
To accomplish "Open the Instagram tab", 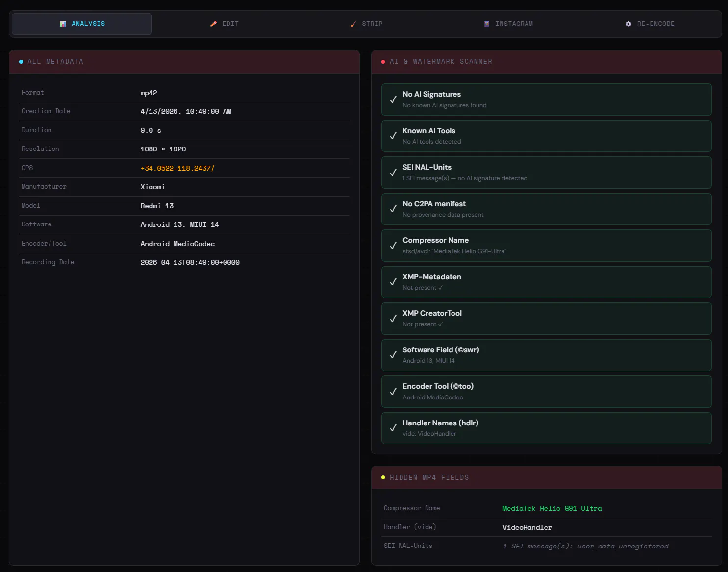I will tap(508, 24).
